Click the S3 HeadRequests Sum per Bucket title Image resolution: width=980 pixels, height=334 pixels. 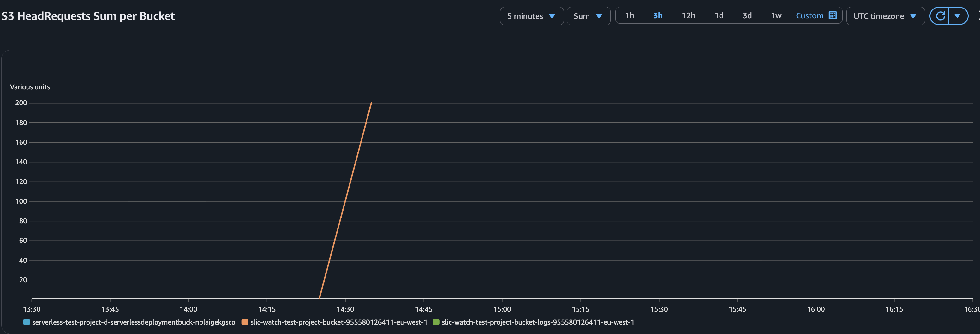point(88,16)
